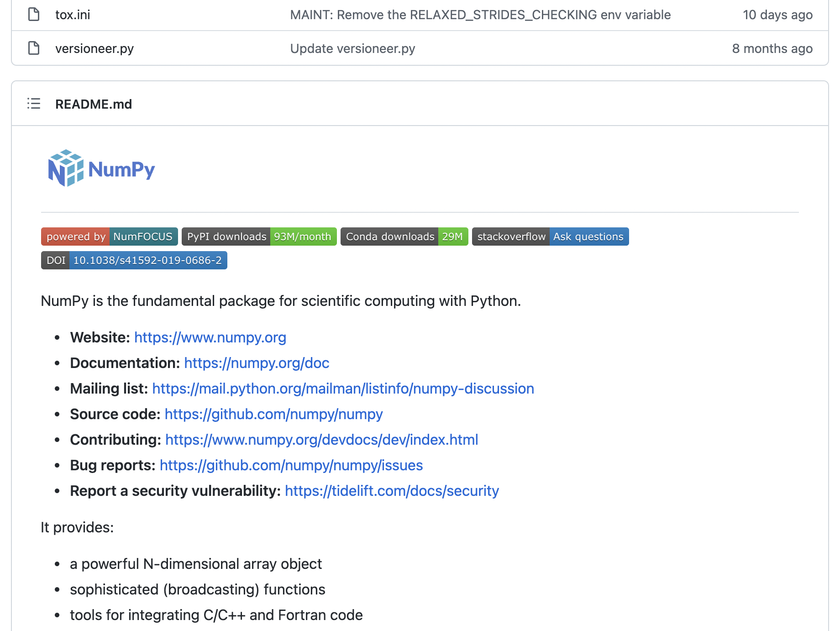Open the RELAXED_STRIDES_CHECKING commit message
This screenshot has width=840, height=631.
click(x=480, y=15)
